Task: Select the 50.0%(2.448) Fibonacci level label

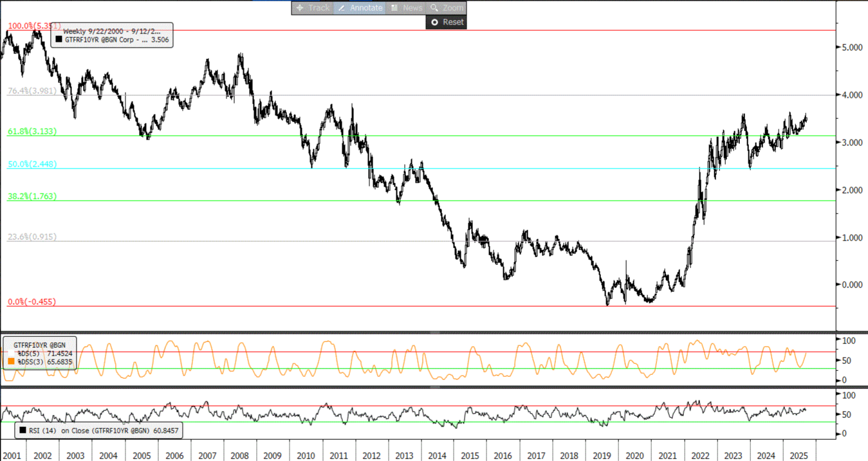Action: tap(32, 164)
